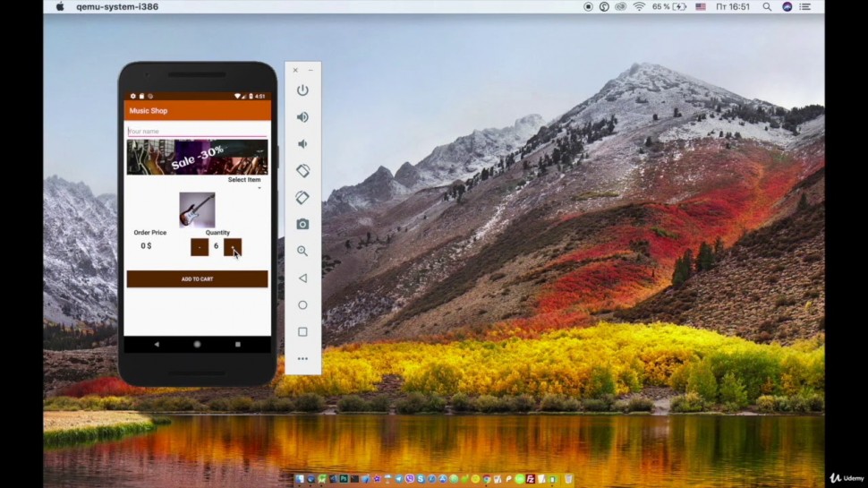Open emulator extended controls (three dots)
Viewport: 868px width, 488px height.
tap(302, 358)
